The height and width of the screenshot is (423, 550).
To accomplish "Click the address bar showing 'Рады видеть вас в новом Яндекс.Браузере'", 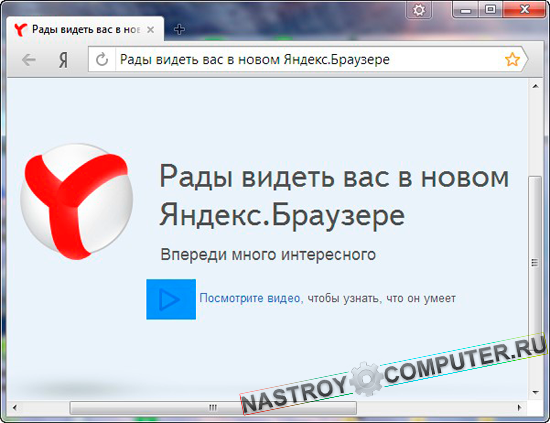I will tap(309, 60).
